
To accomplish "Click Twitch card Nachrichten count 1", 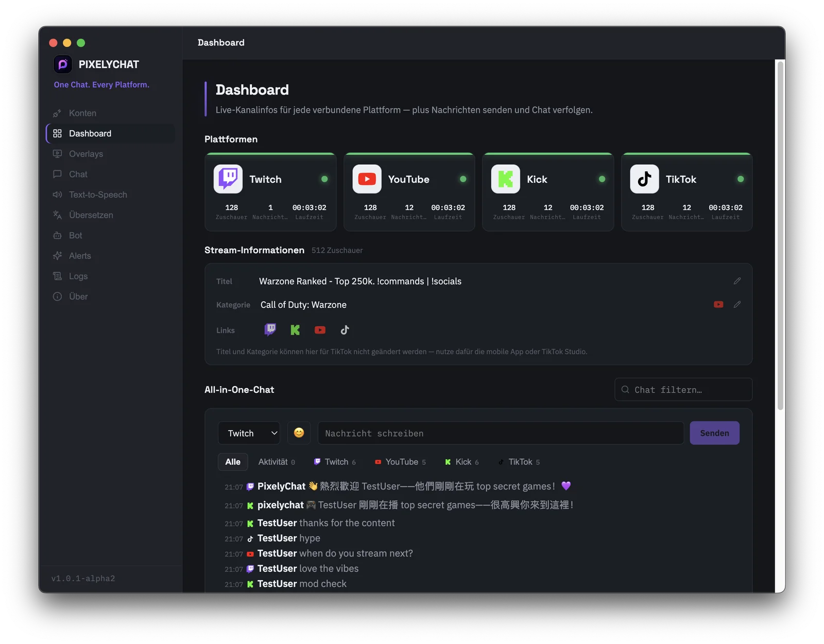I will click(270, 207).
